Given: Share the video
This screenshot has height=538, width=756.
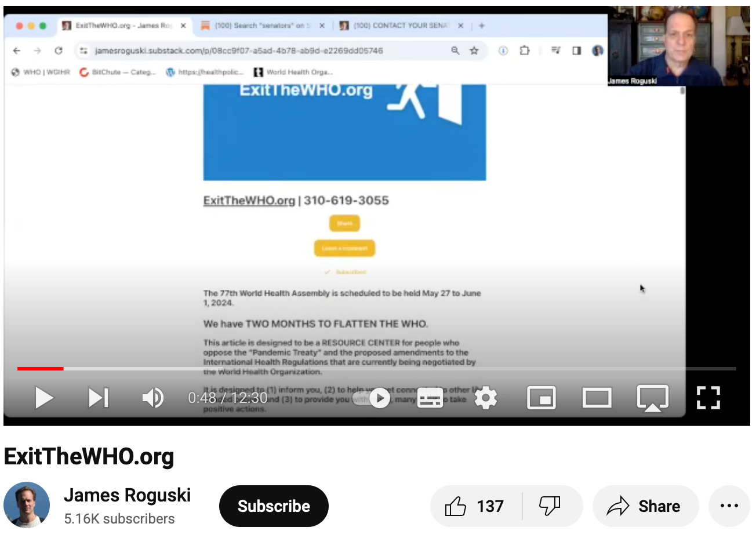Looking at the screenshot, I should pyautogui.click(x=645, y=506).
